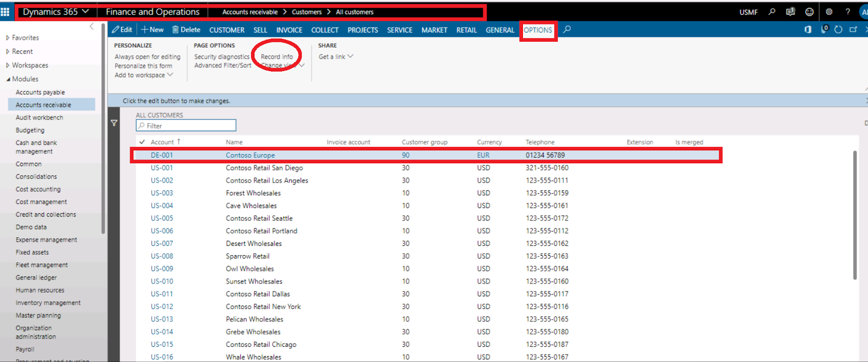The width and height of the screenshot is (868, 362).
Task: Click the New plus button
Action: 152,29
